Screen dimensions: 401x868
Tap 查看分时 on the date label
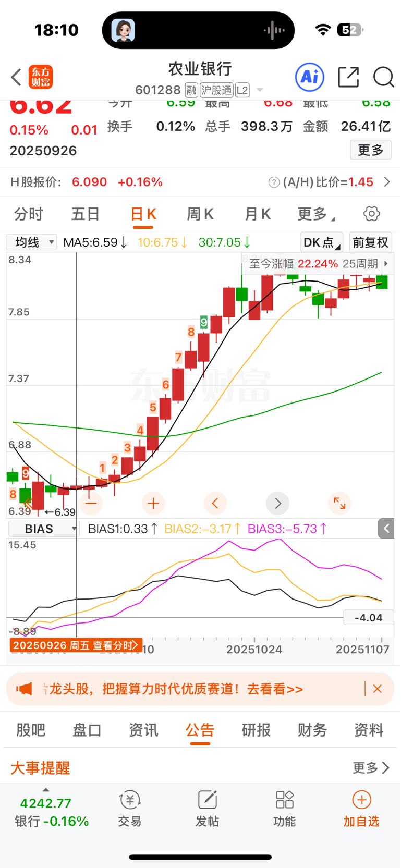coord(116,645)
